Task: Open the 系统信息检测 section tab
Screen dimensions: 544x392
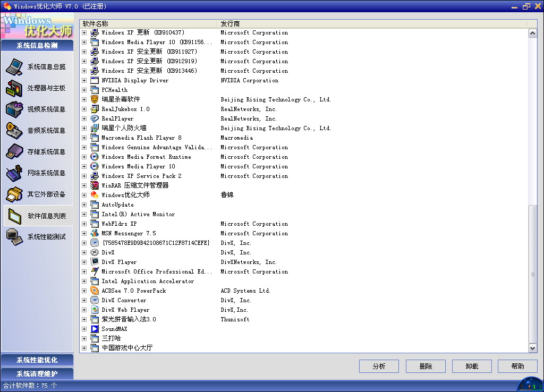Action: point(37,46)
